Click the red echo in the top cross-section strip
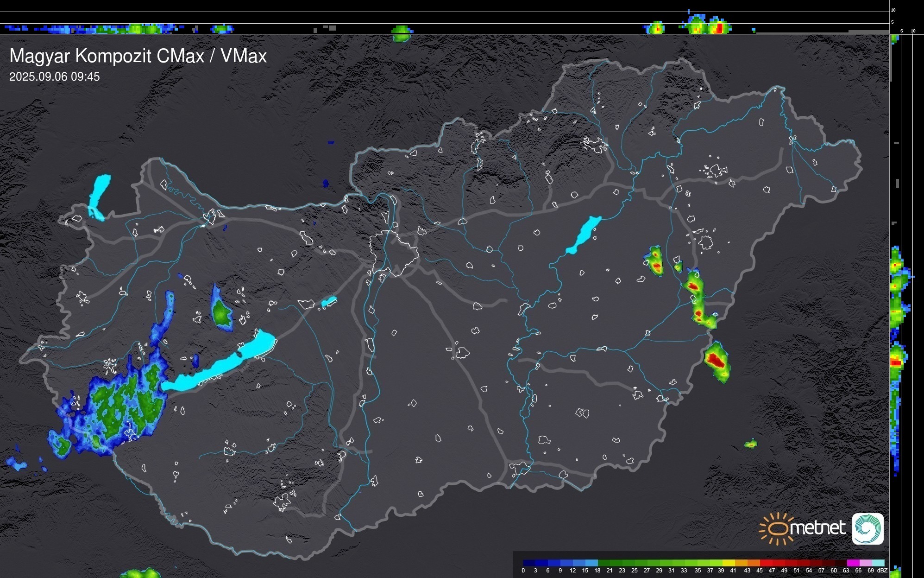Image resolution: width=924 pixels, height=578 pixels. coord(719,28)
